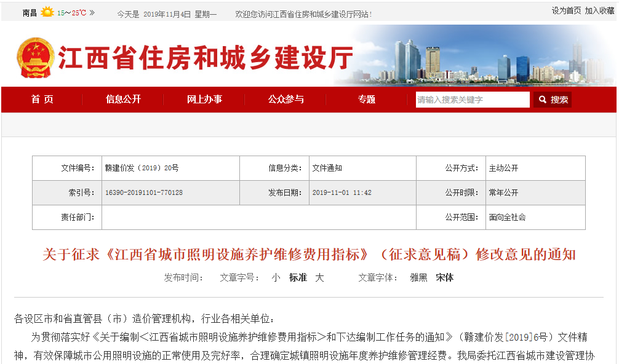Switch article font to 雅黑
Screen dimensions: 619x364
tap(418, 278)
